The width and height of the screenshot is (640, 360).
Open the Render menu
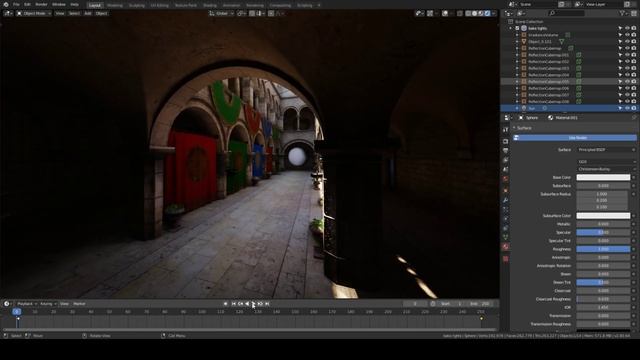tap(41, 4)
